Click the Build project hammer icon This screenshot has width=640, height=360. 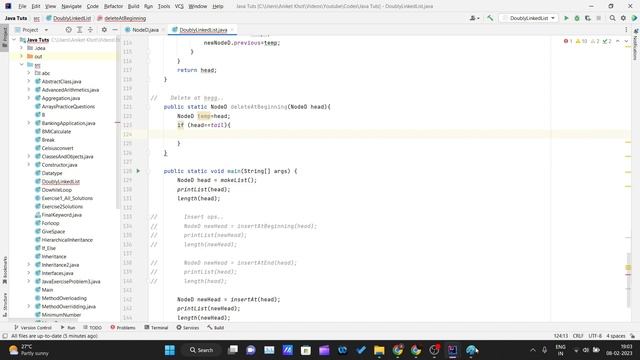click(x=490, y=18)
